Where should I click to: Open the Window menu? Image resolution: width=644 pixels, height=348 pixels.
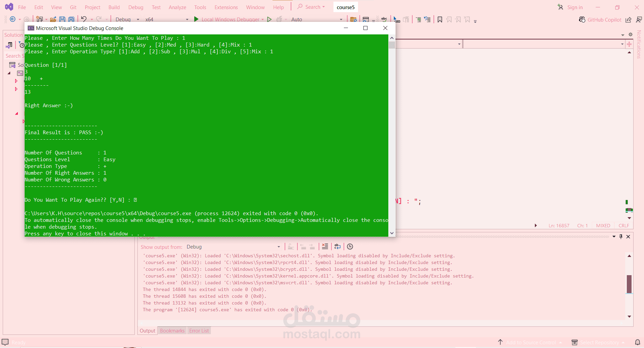(255, 7)
